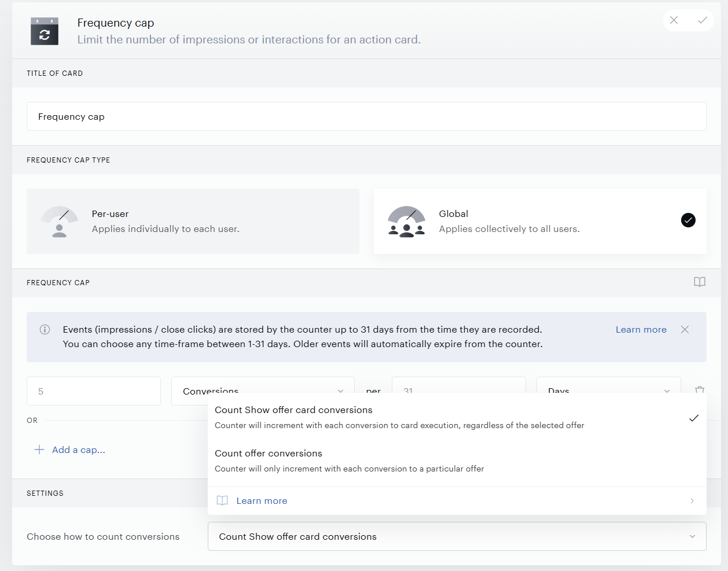
Task: Click the 'FREQUENCY CAP TYPE' section heading
Action: (68, 160)
